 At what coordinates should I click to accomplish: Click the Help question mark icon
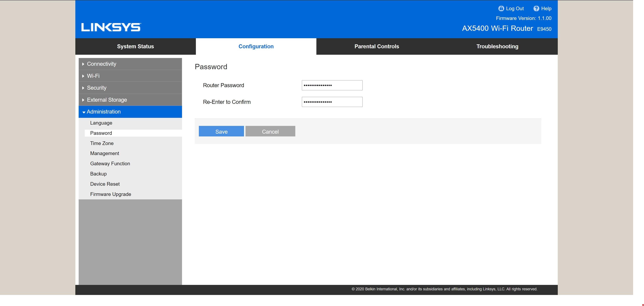coord(536,9)
